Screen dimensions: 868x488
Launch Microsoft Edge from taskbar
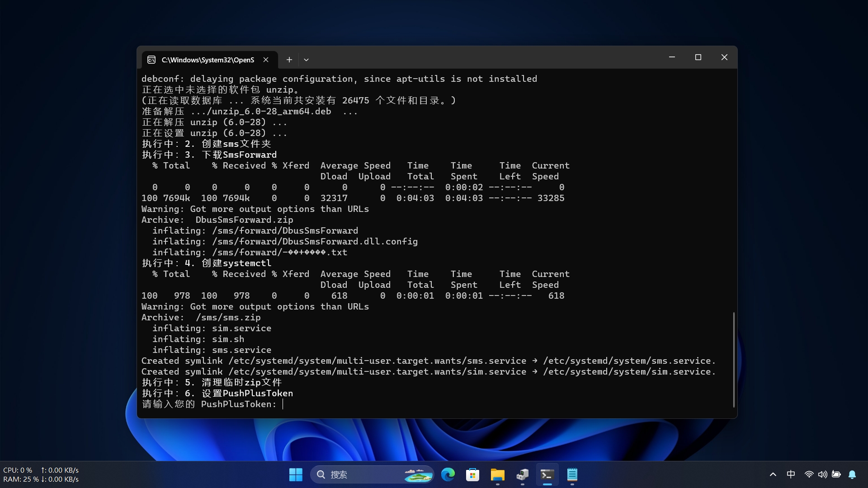448,474
